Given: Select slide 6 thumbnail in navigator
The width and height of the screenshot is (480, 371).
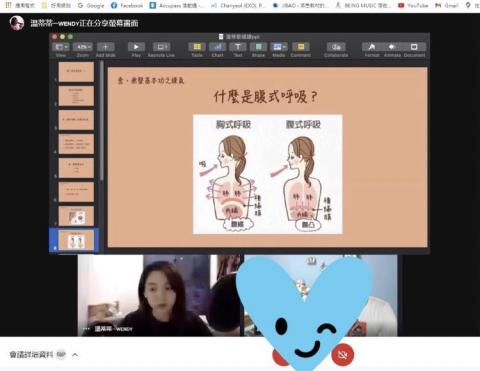Looking at the screenshot, I should coord(76,192).
